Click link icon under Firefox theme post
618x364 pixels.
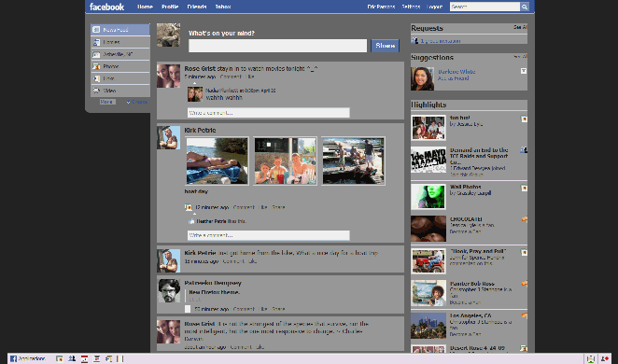(x=188, y=309)
